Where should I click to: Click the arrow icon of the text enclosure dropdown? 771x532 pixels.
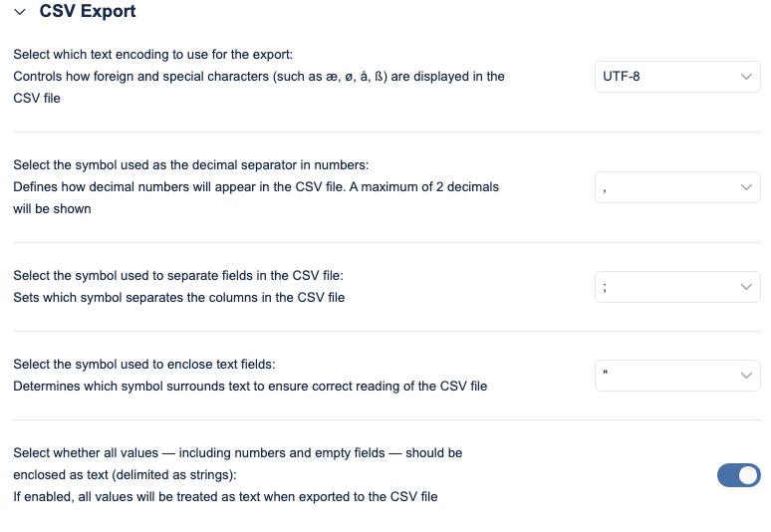pos(746,376)
